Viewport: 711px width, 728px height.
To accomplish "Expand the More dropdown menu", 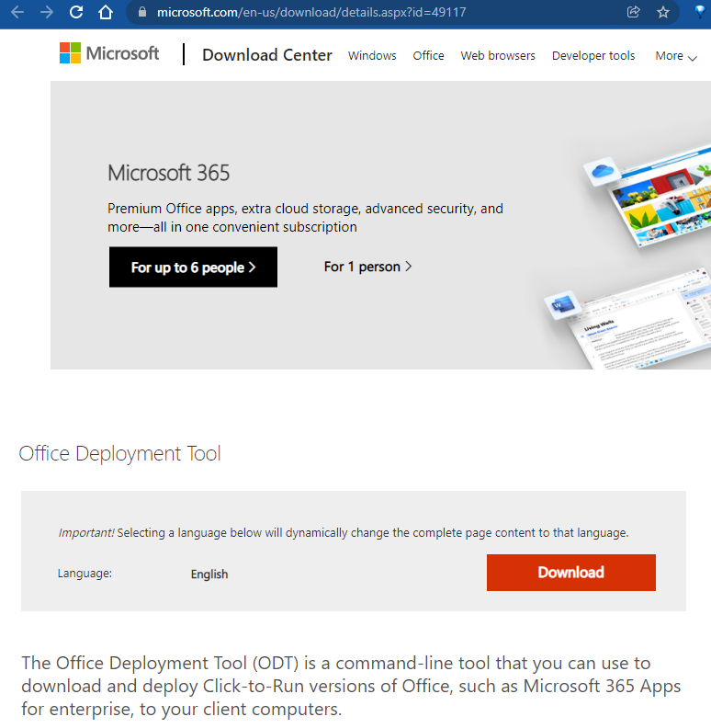I will (676, 56).
